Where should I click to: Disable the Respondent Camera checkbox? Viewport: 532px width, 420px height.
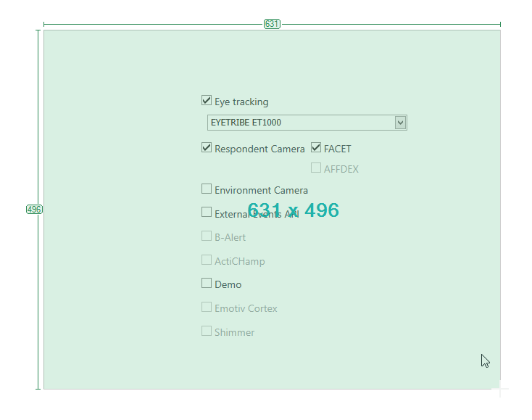click(207, 148)
